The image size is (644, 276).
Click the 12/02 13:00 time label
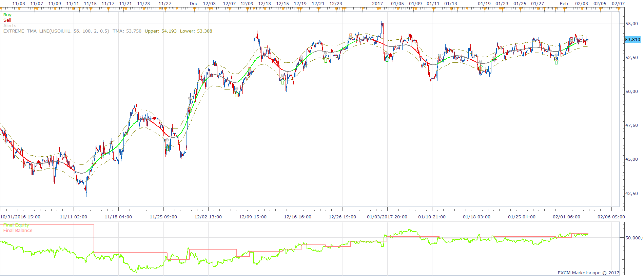click(208, 217)
